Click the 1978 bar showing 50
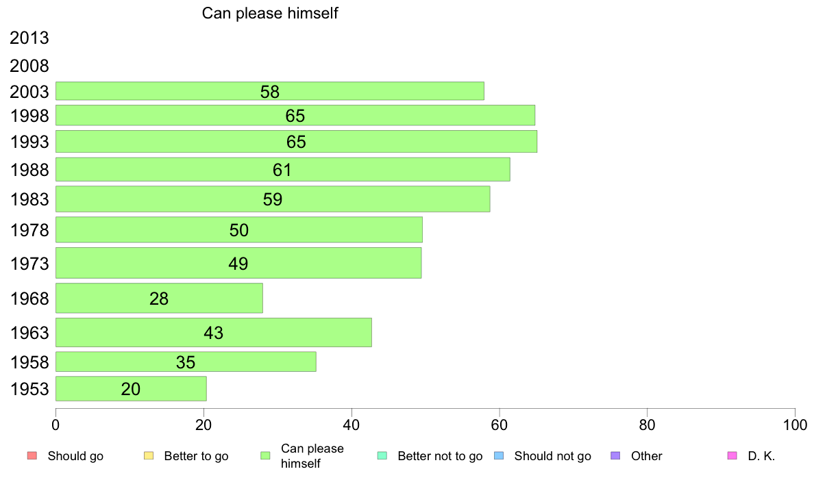814x504 pixels. click(239, 229)
